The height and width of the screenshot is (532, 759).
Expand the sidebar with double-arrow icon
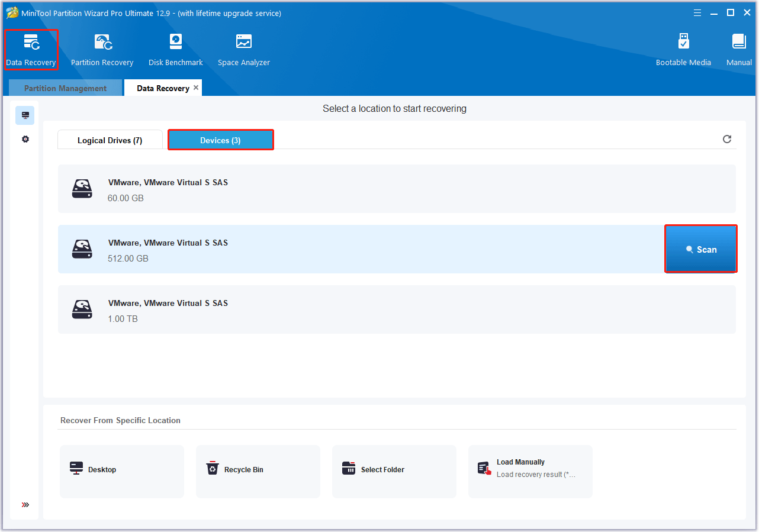tap(25, 505)
